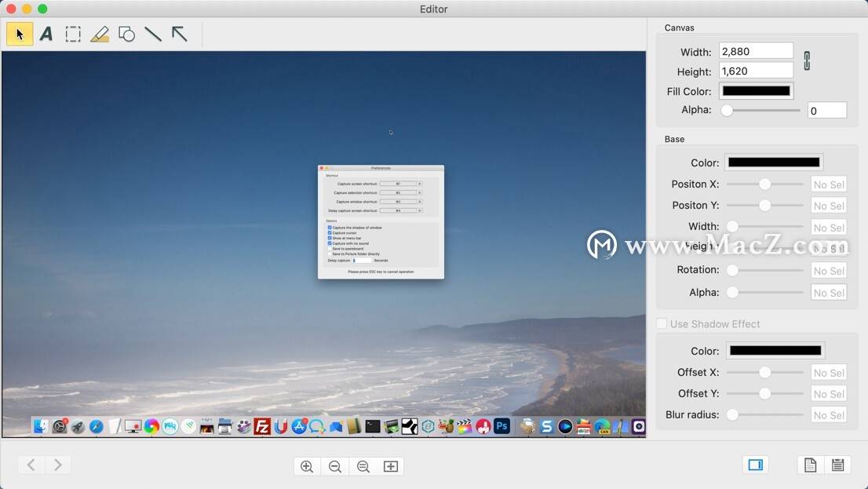Screen dimensions: 868x489
Task: Toggle the width-height aspect ratio lock
Action: (807, 60)
